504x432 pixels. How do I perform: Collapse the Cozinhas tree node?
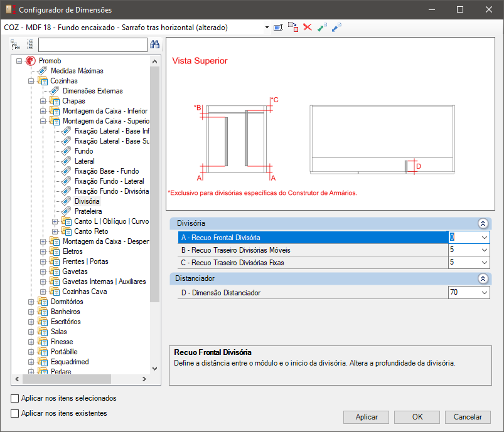click(x=31, y=81)
